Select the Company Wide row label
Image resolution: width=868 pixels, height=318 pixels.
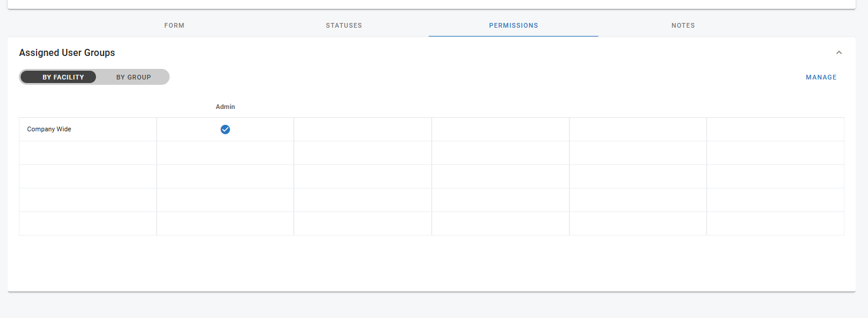pos(49,130)
